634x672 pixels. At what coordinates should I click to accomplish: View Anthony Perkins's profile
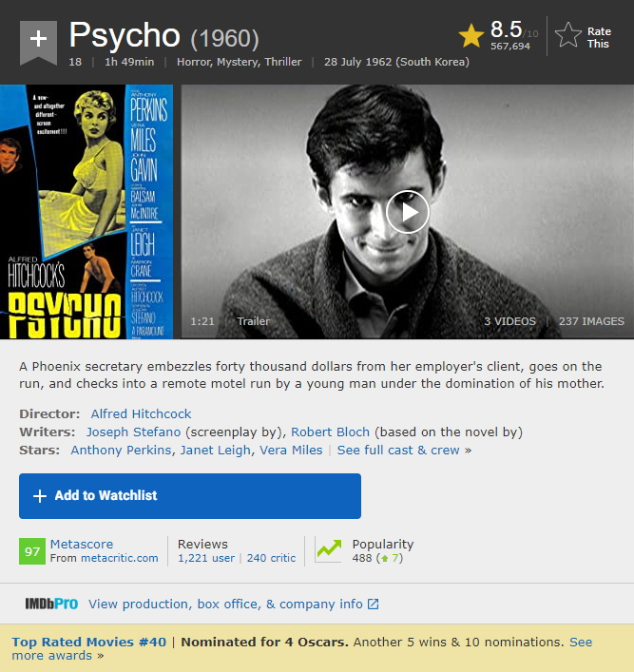121,451
